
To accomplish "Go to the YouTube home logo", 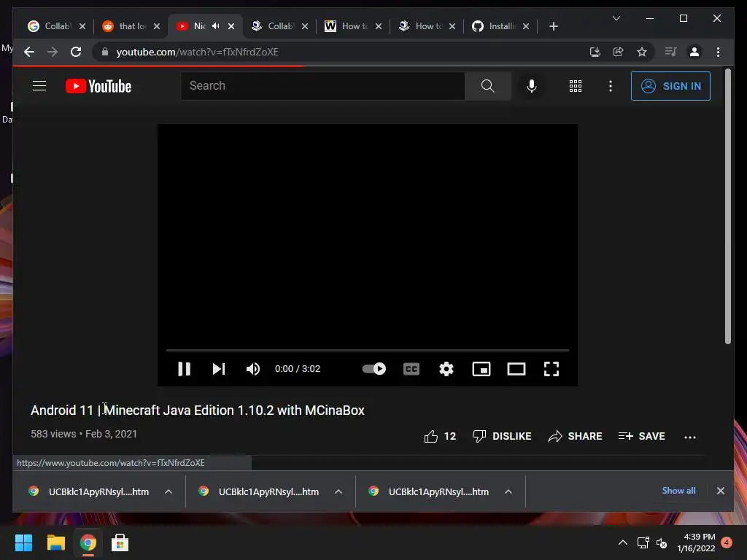I will pos(98,86).
